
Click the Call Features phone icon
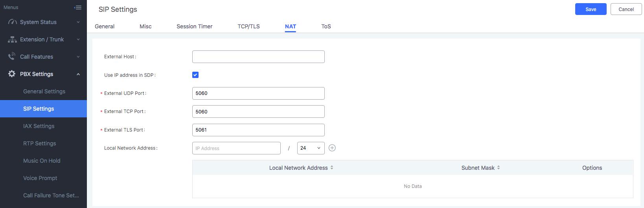coord(12,56)
